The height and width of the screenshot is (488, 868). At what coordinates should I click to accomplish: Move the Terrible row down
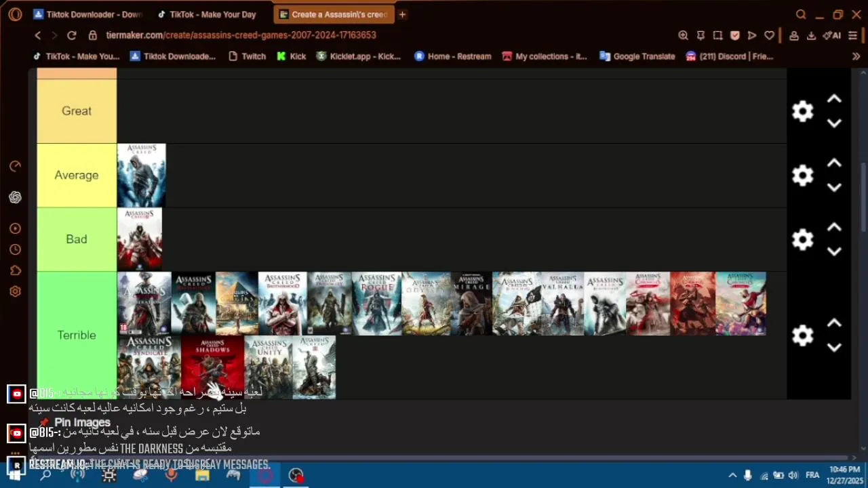point(834,348)
